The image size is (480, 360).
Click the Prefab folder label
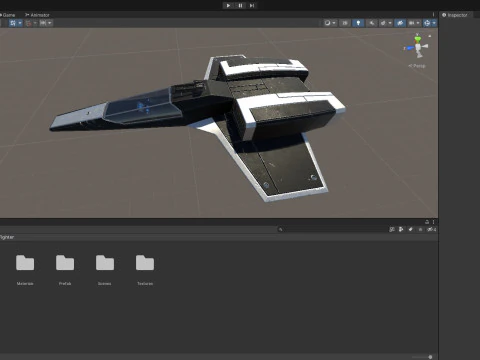pos(65,284)
